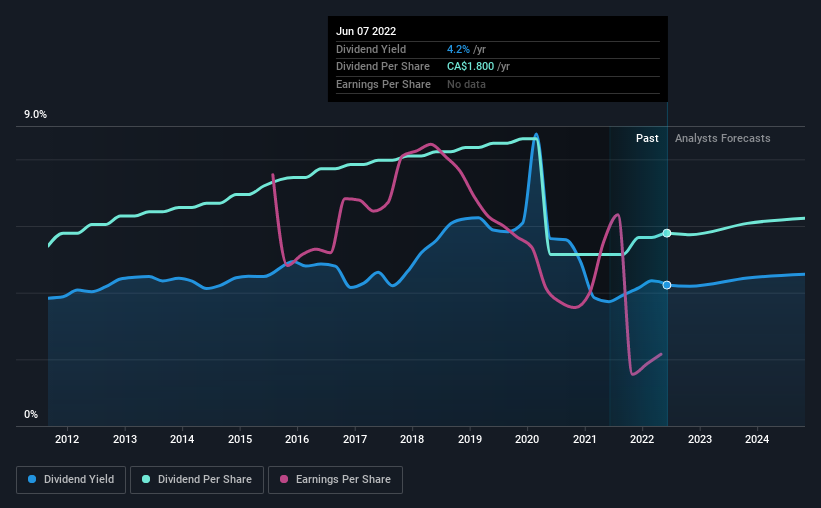Click the teal Dividend Per Share legend dot
This screenshot has width=821, height=508.
pos(146,479)
